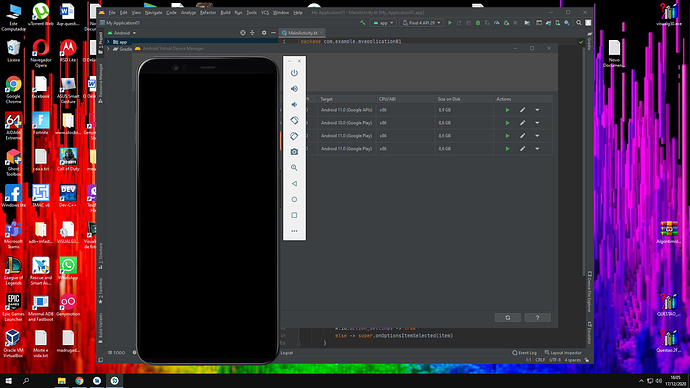
Task: Open Chrome from the Windows taskbar
Action: click(79, 381)
